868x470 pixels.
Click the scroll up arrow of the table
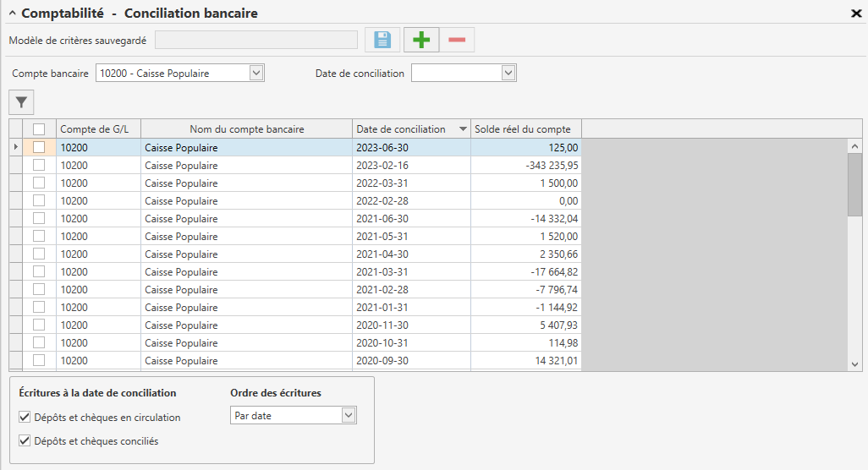(854, 146)
